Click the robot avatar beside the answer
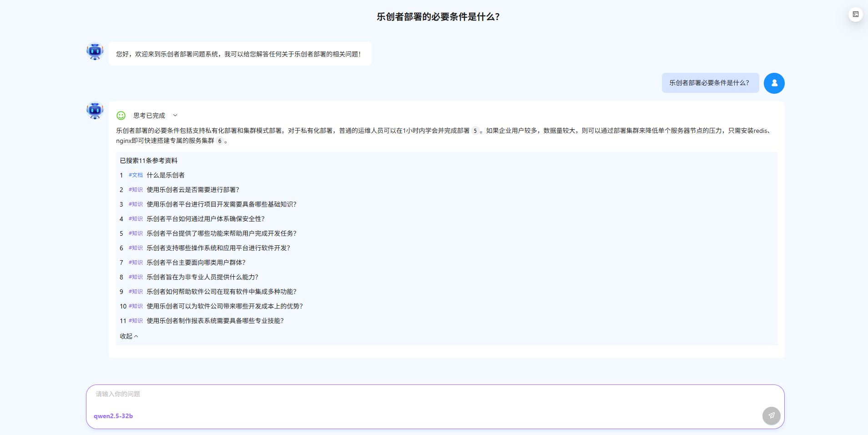 (x=95, y=110)
